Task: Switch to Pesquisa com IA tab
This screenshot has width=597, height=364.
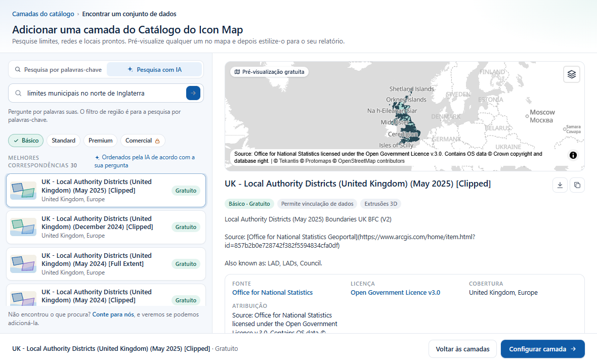Action: click(x=155, y=70)
